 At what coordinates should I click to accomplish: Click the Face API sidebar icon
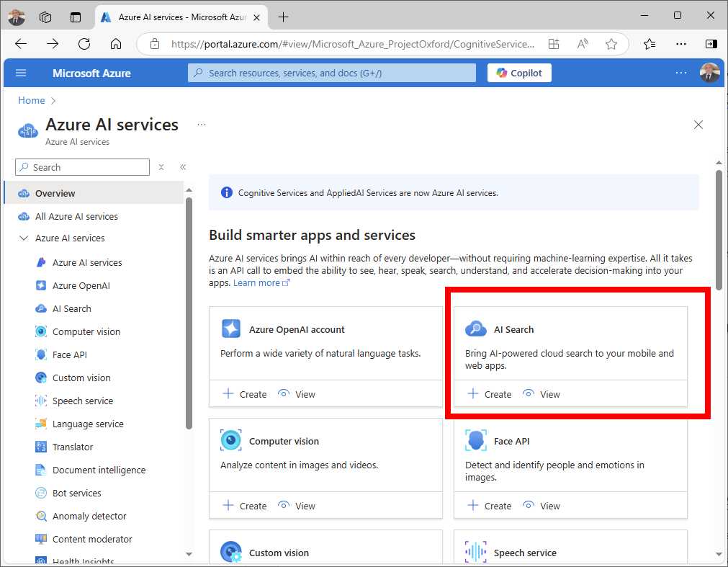click(x=41, y=354)
